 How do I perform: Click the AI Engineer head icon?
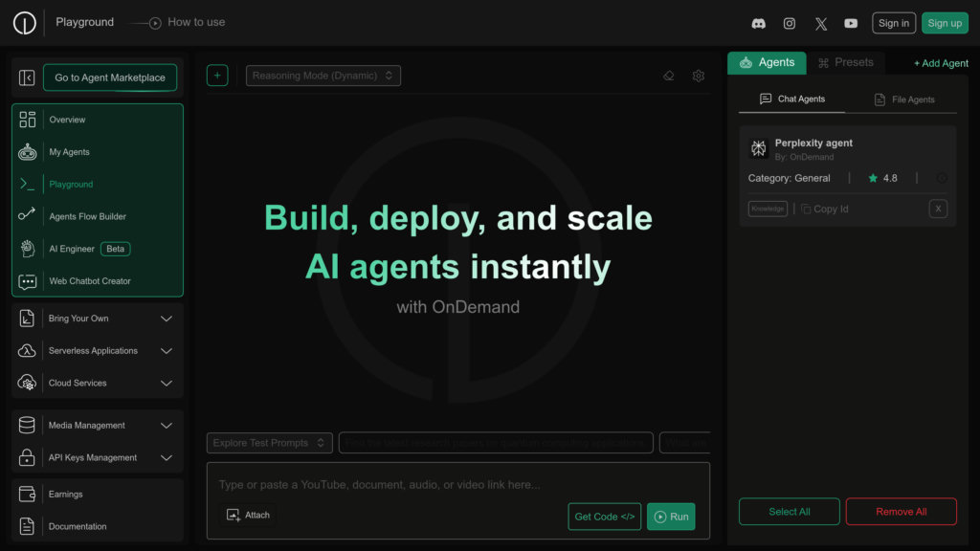click(28, 249)
